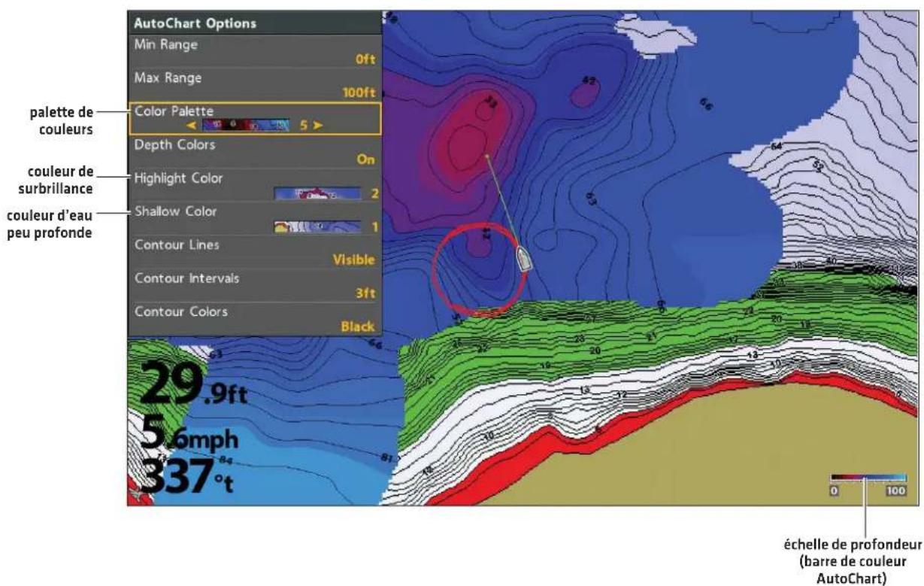Open the Contour Colors Black option
The image size is (924, 586).
click(255, 319)
